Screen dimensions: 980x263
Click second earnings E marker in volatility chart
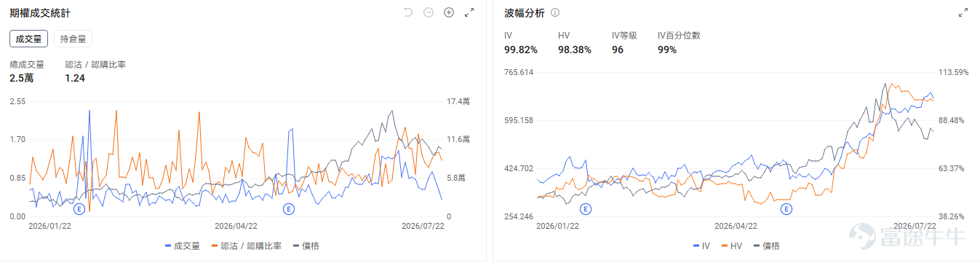click(786, 208)
